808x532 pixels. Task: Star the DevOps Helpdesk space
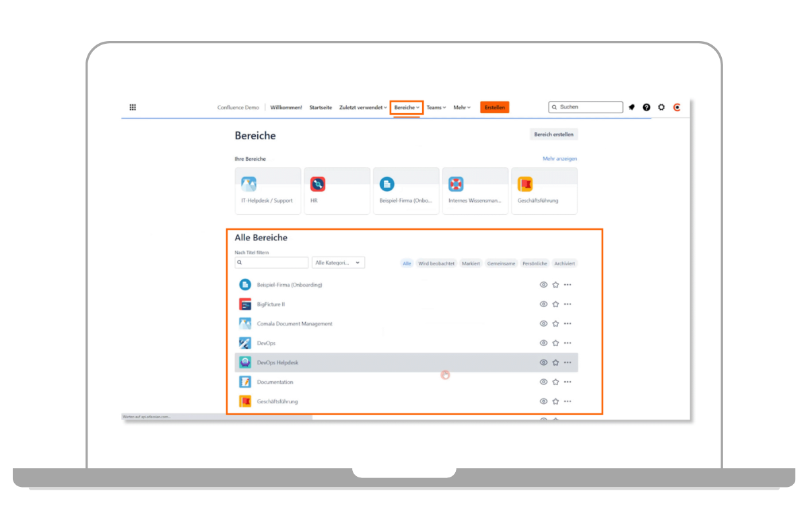[x=555, y=362]
